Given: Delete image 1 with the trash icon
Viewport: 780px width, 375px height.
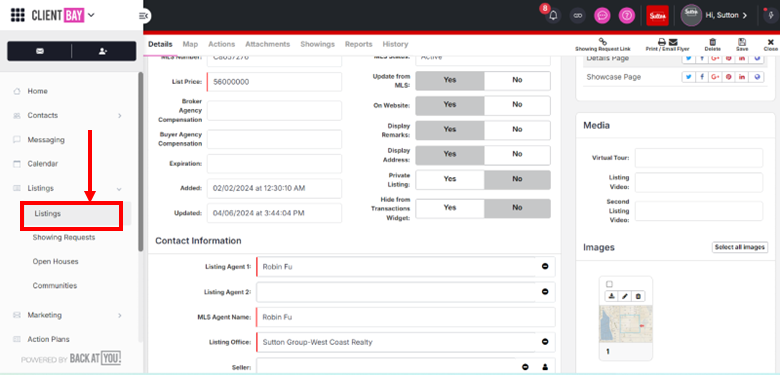Looking at the screenshot, I should (639, 296).
